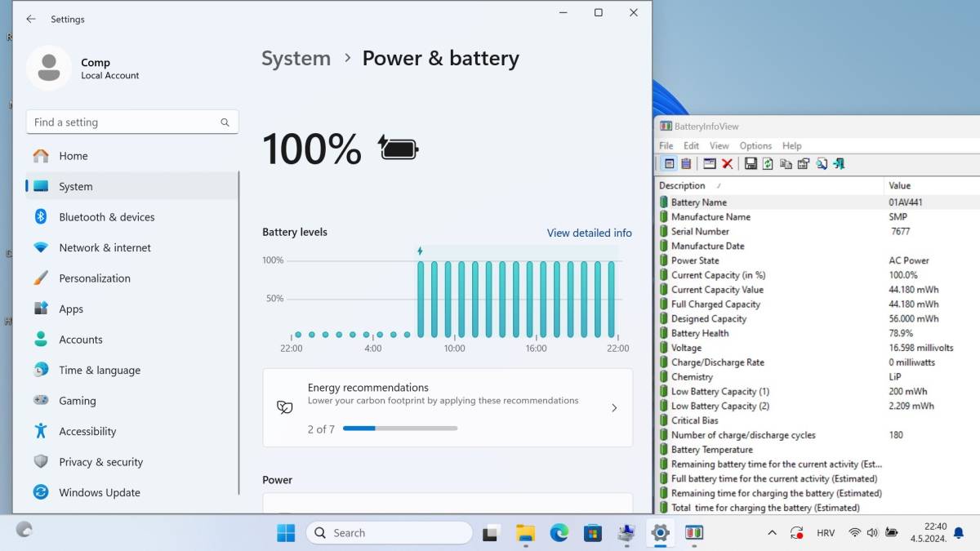Click the Copy selected items toolbar icon
The height and width of the screenshot is (551, 980).
(786, 163)
